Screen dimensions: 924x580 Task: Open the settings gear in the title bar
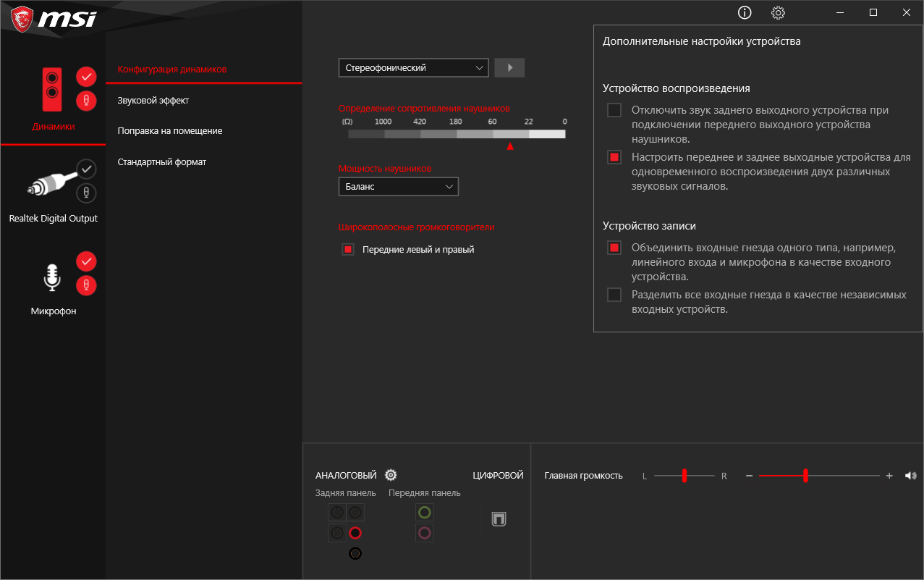779,12
